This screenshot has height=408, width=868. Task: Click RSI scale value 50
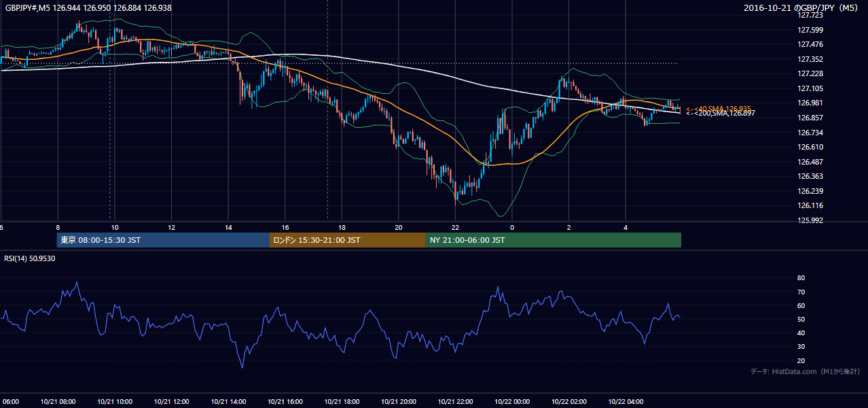[801, 319]
